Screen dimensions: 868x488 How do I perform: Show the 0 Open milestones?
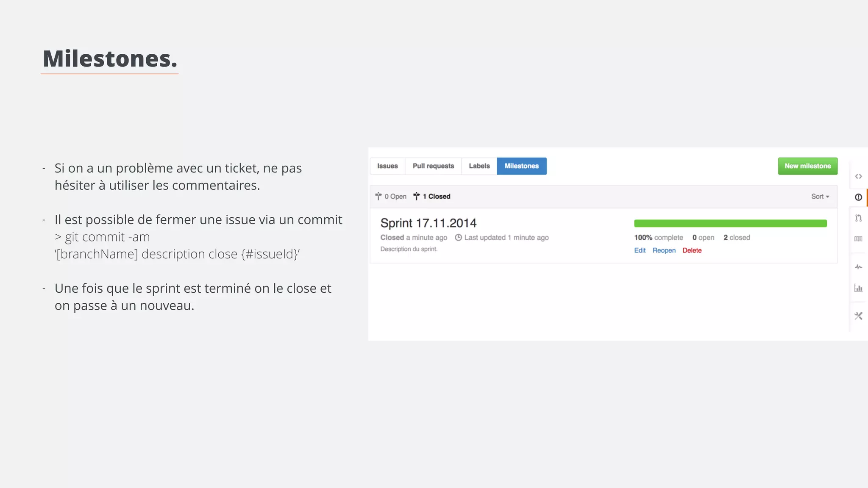[x=391, y=197]
